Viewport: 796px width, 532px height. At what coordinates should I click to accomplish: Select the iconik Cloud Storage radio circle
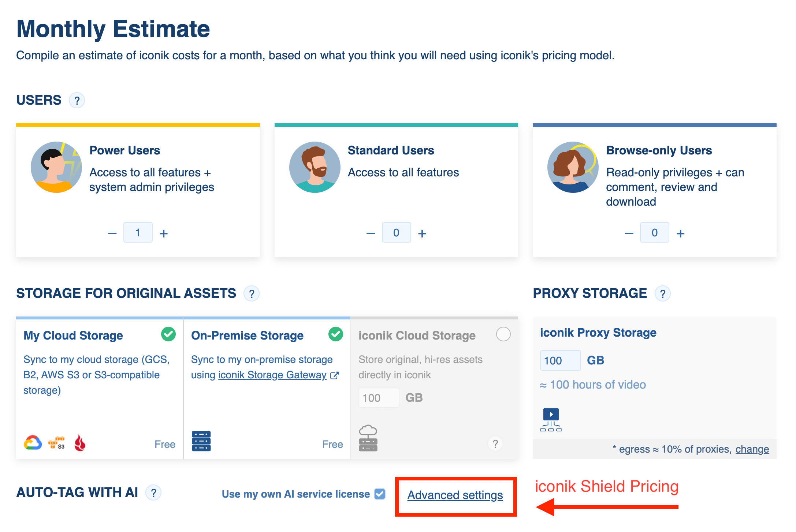coord(503,334)
